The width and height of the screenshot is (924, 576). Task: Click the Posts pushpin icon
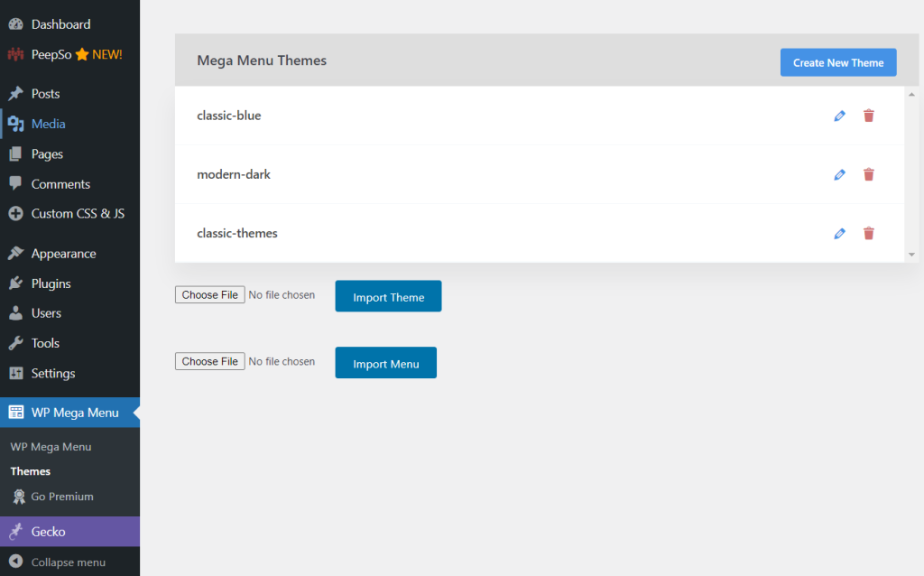(x=16, y=94)
